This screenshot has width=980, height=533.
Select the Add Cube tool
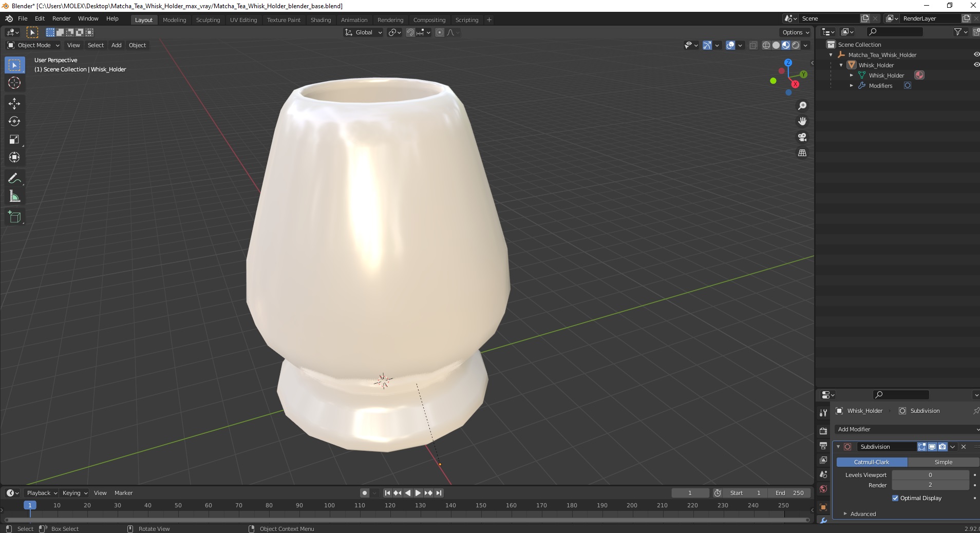tap(14, 217)
